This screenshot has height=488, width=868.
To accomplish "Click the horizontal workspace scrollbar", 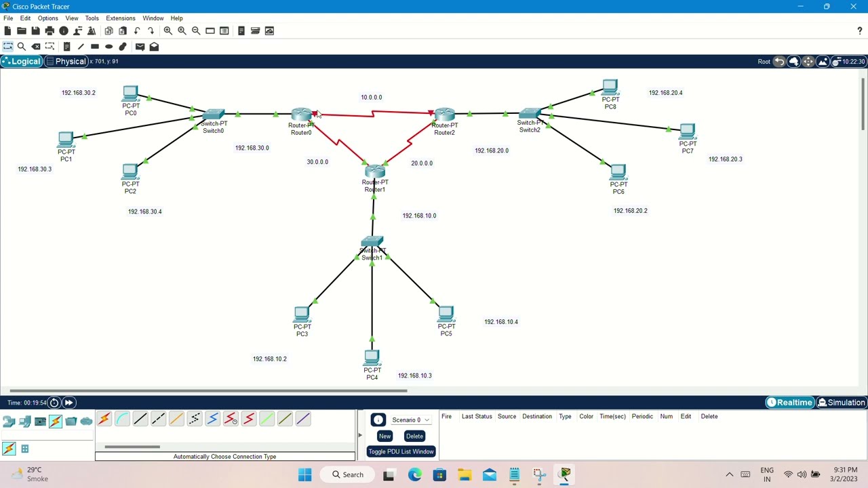I will (208, 390).
